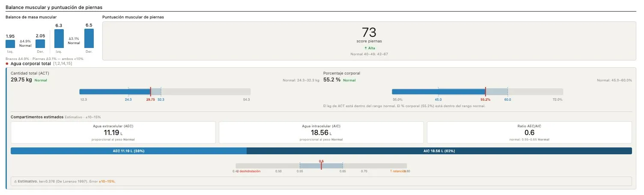Click the AIC 18.56 L (62%) bar segment

(439, 151)
